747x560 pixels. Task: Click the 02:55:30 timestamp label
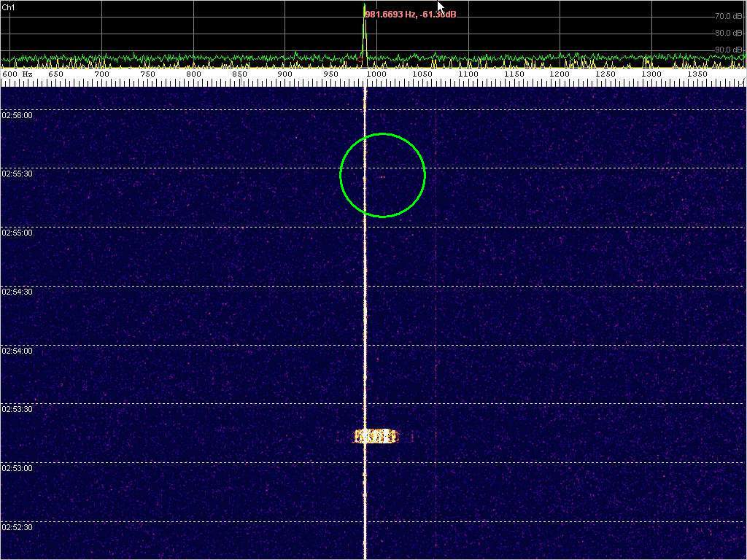pos(18,174)
